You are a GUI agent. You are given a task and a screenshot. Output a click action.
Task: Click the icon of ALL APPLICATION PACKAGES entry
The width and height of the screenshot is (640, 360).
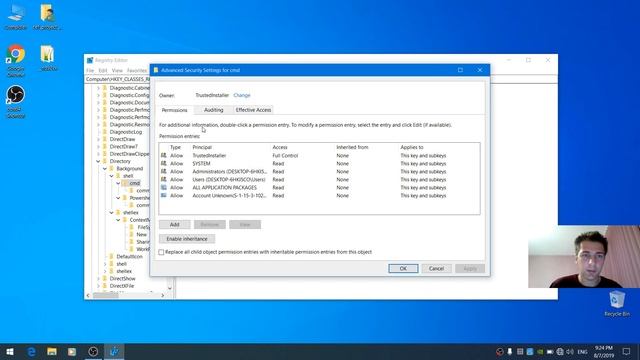click(164, 187)
